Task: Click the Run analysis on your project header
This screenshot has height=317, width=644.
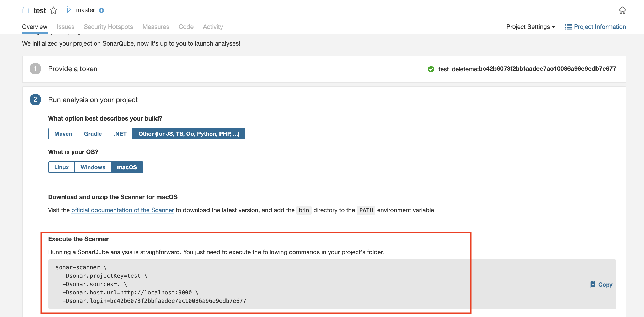Action: click(x=93, y=100)
